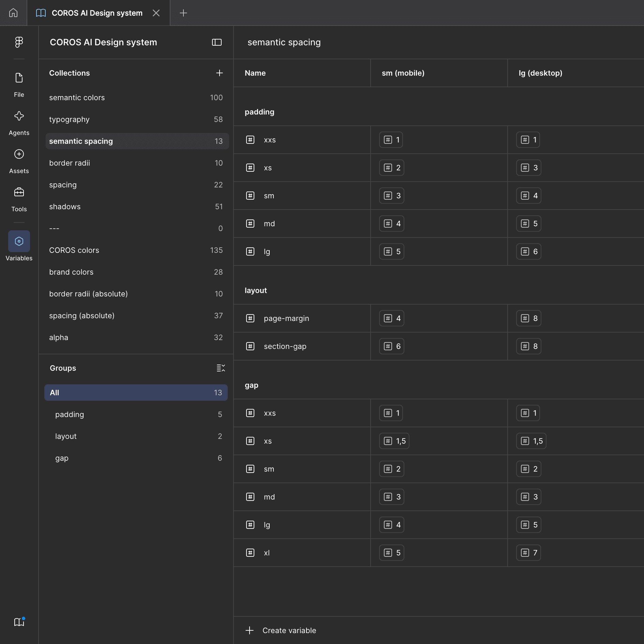
Task: Edit section-gap mobile value 6
Action: (x=392, y=346)
